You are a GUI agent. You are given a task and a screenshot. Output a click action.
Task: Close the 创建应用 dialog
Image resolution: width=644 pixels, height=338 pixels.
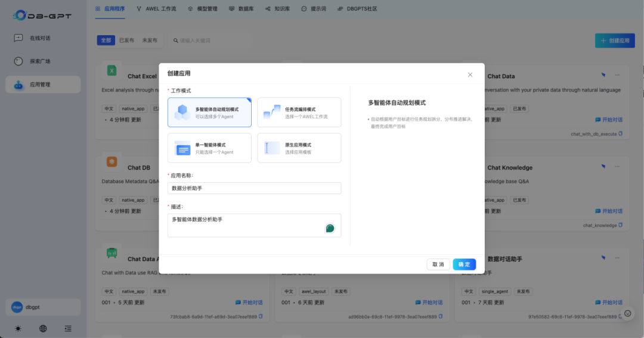[470, 75]
